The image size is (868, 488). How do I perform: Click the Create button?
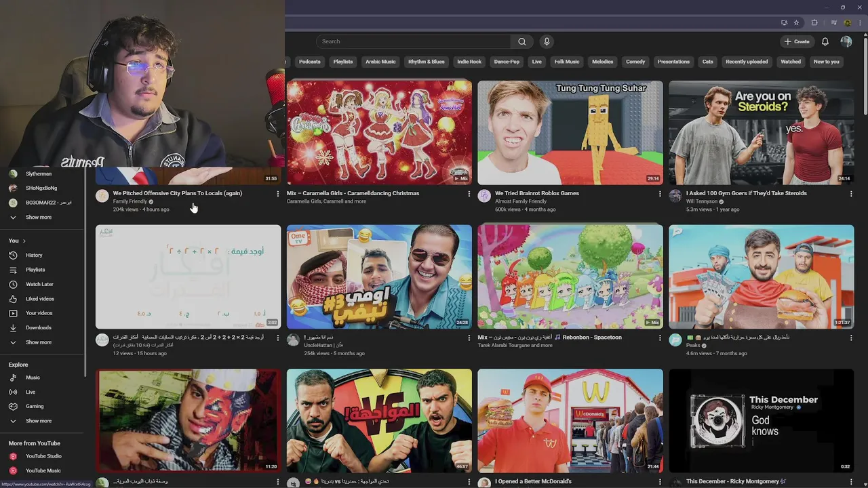point(797,41)
